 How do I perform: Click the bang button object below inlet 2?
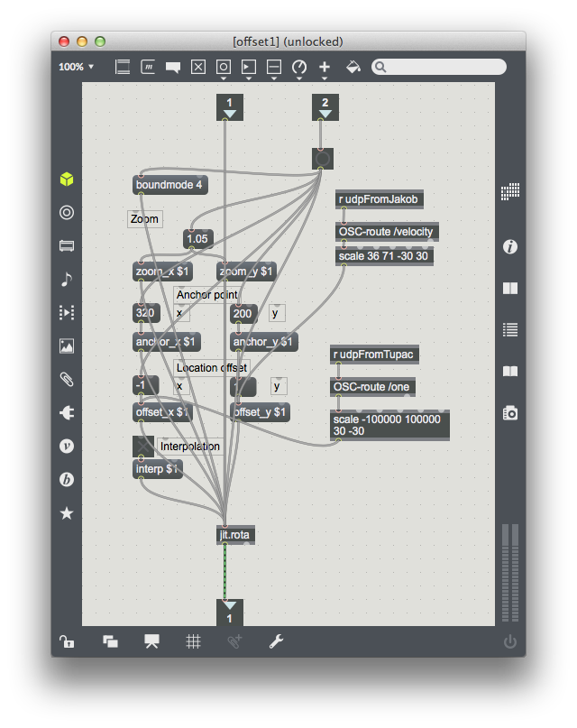(323, 159)
